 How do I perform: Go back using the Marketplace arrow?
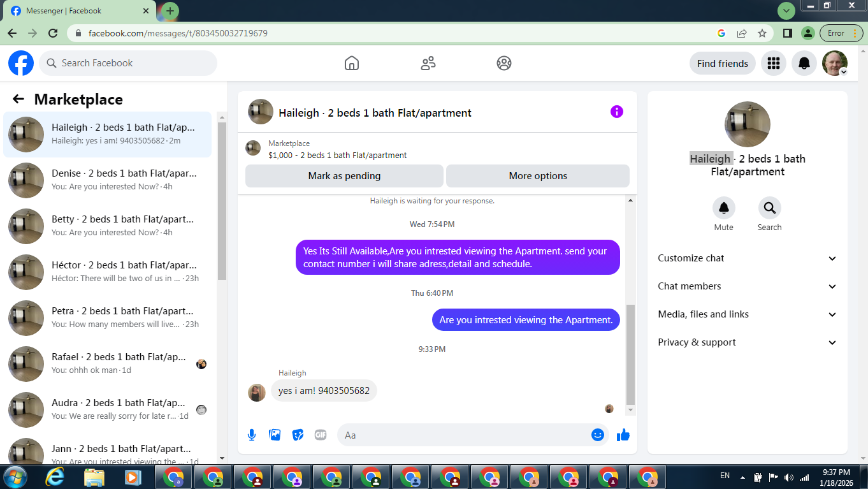(18, 99)
